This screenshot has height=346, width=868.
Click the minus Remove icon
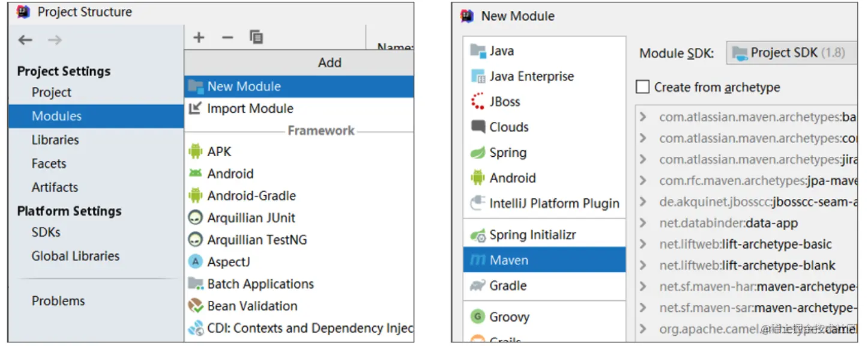coord(227,38)
